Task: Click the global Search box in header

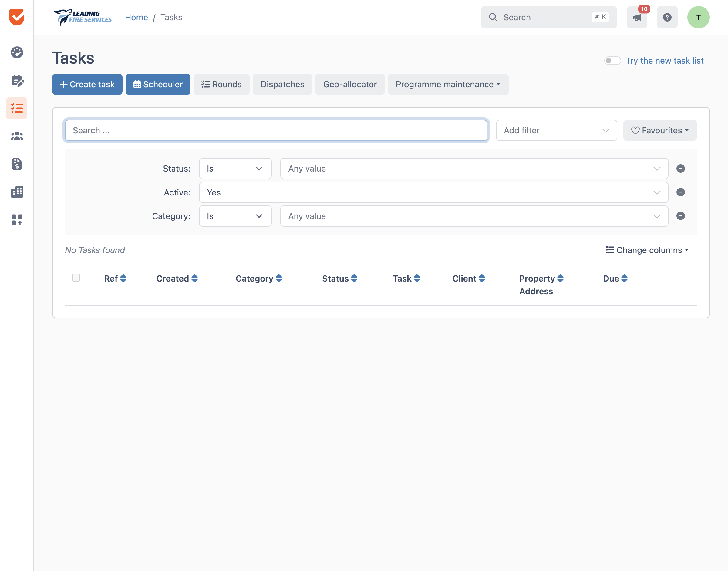Action: tap(549, 17)
